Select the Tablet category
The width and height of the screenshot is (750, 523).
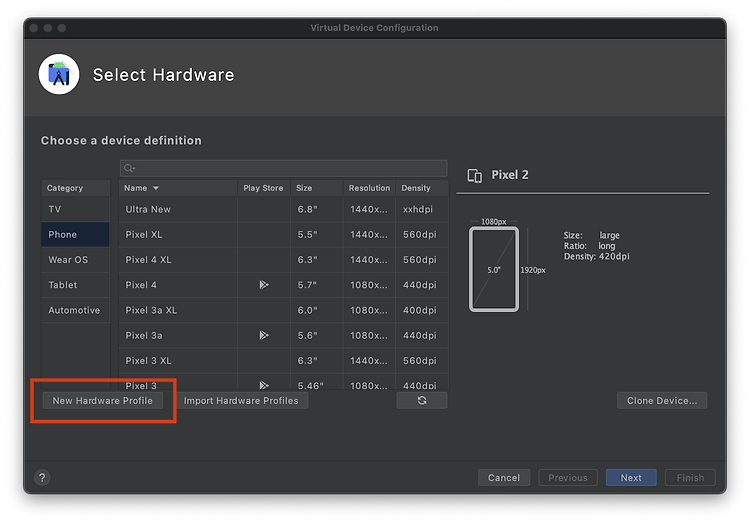coord(76,285)
